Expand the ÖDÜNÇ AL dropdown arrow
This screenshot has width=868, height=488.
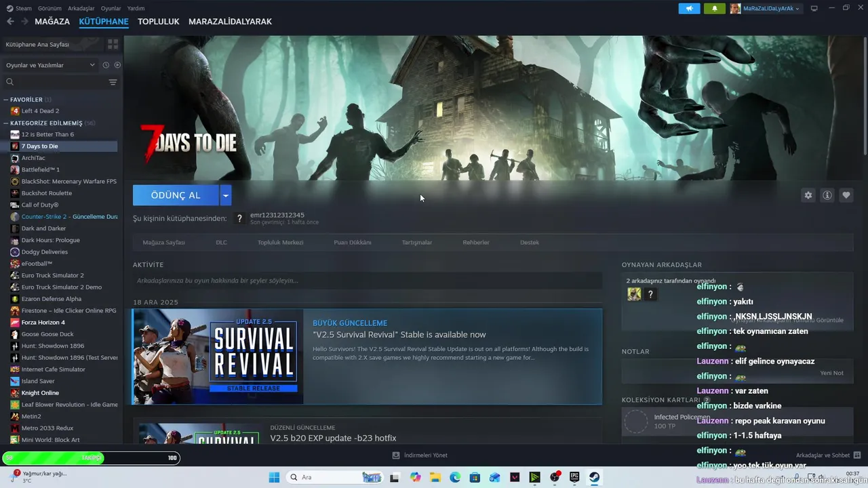(226, 195)
